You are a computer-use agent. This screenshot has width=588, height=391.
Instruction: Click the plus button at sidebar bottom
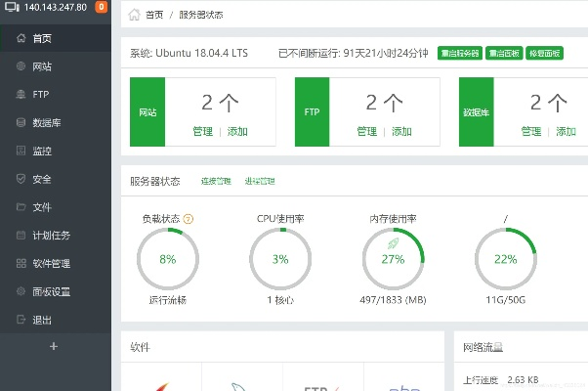coord(54,346)
